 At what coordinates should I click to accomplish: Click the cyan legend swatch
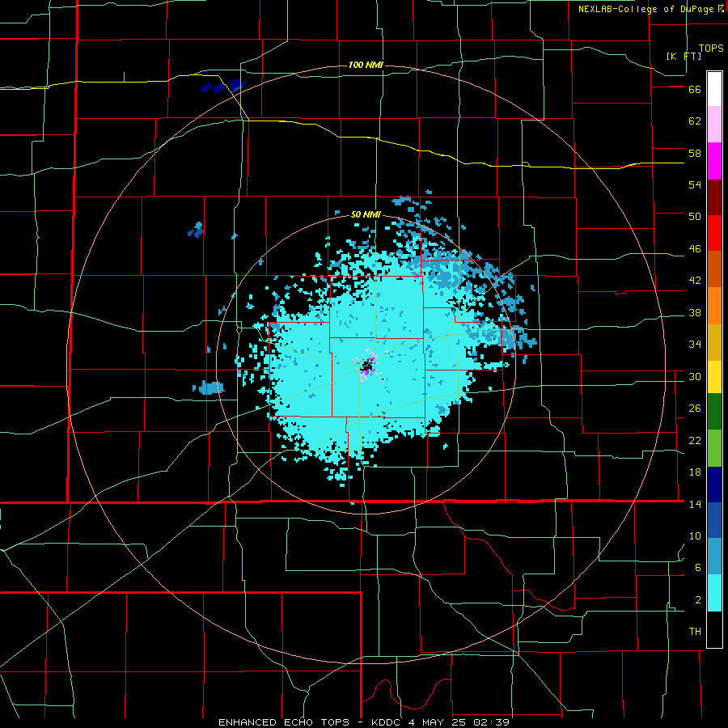(x=714, y=593)
